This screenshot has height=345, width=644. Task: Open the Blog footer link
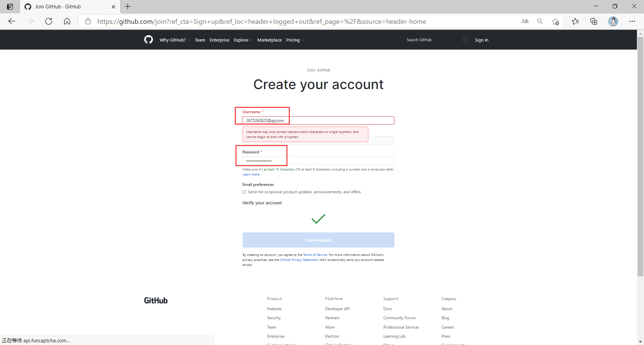click(445, 318)
